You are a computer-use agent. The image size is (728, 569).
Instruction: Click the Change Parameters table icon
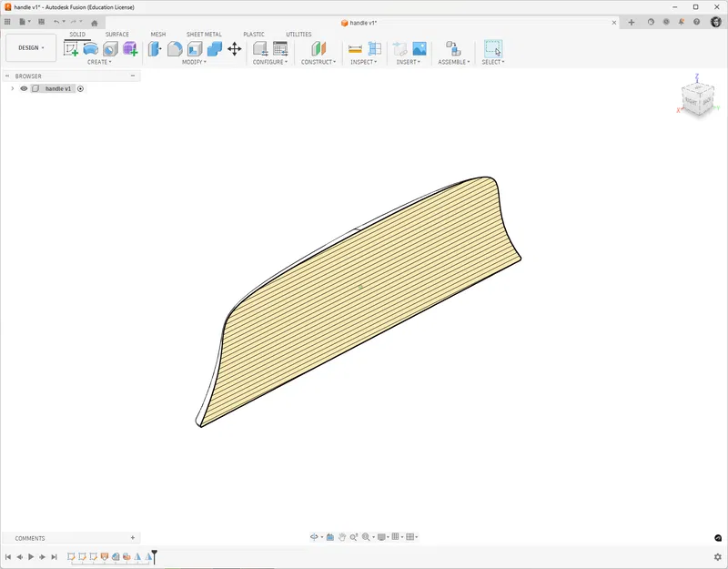pyautogui.click(x=280, y=49)
